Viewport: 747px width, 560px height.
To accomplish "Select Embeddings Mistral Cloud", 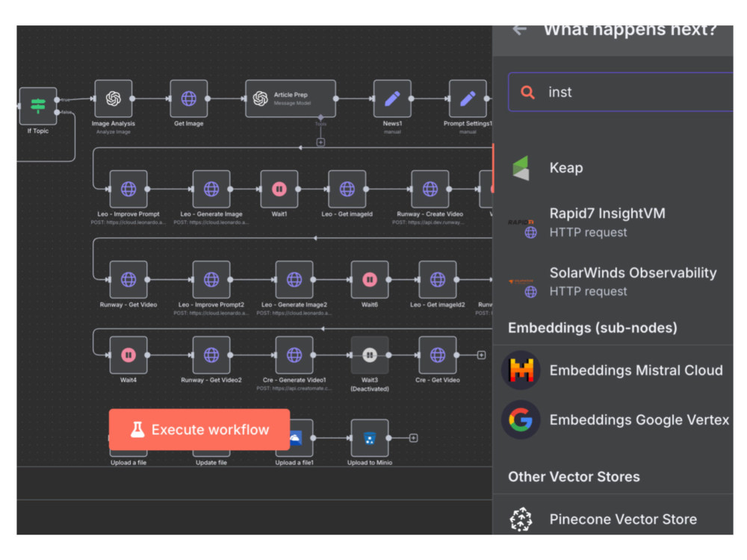I will coord(613,370).
